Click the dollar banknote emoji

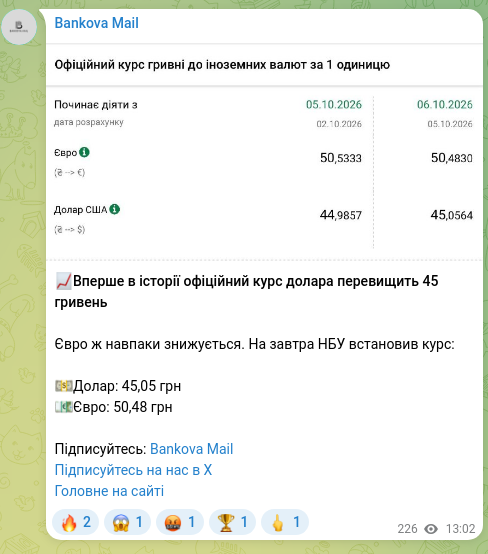[x=64, y=386]
